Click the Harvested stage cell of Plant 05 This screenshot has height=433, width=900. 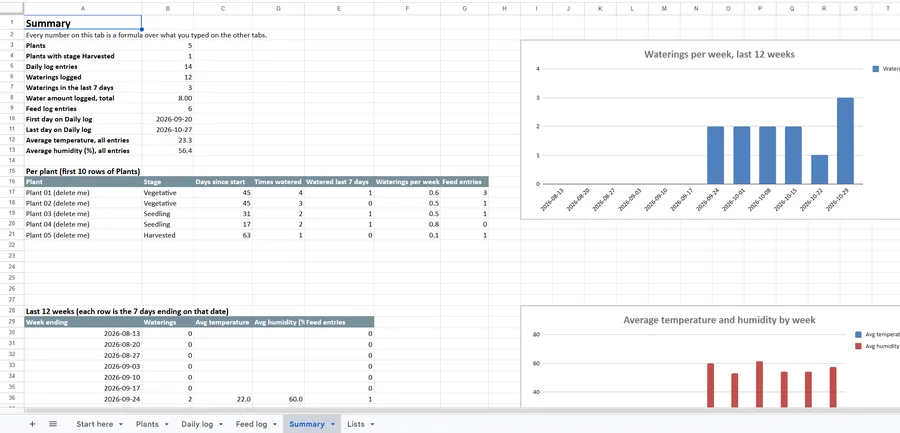click(x=168, y=235)
